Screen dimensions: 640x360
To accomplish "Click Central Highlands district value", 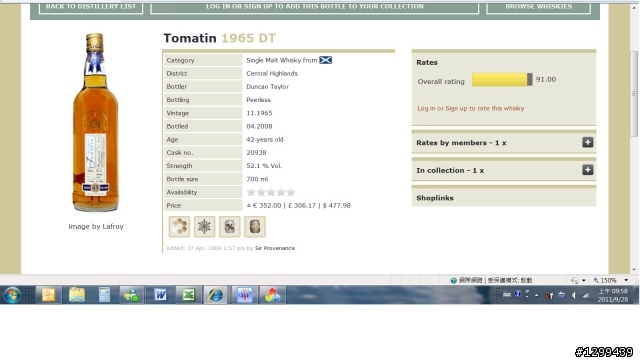I will [x=272, y=73].
